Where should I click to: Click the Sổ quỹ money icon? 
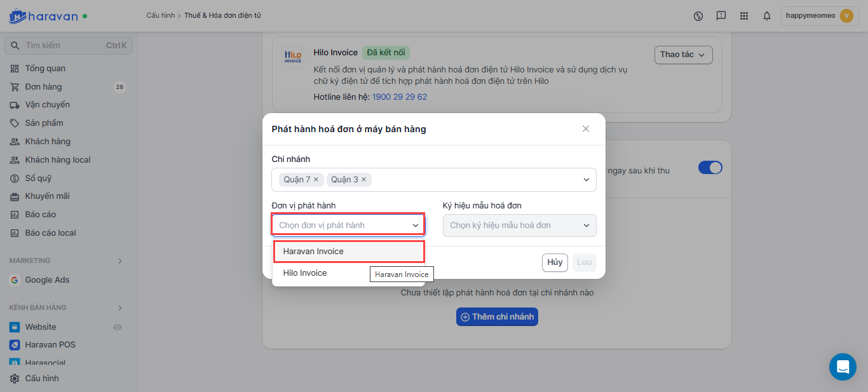click(x=15, y=179)
